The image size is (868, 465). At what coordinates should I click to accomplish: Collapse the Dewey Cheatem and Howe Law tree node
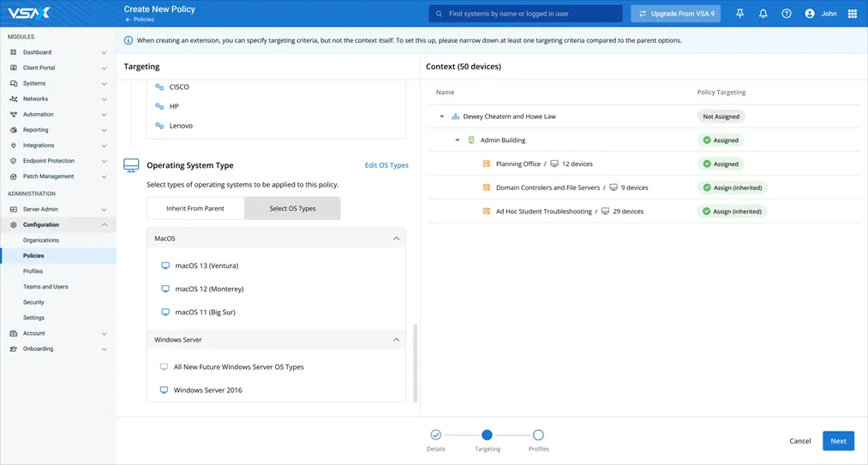pos(442,116)
